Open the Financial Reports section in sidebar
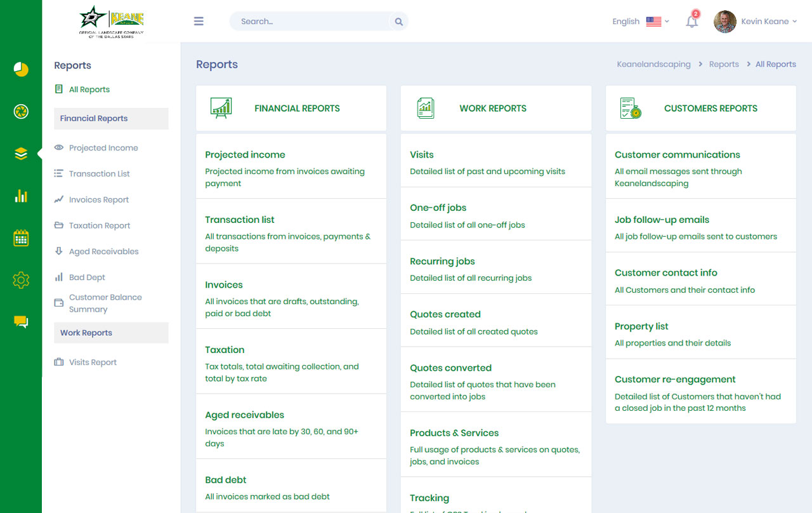 pyautogui.click(x=93, y=118)
